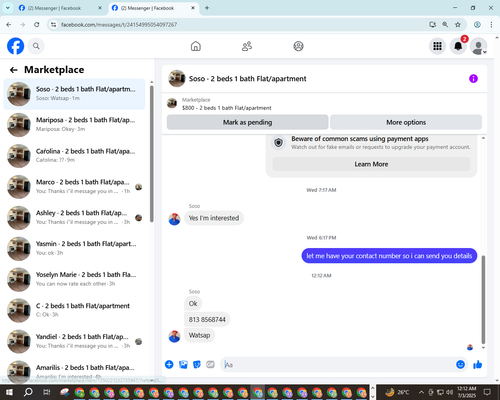
Task: Show hidden system tray icons
Action: pyautogui.click(x=421, y=392)
